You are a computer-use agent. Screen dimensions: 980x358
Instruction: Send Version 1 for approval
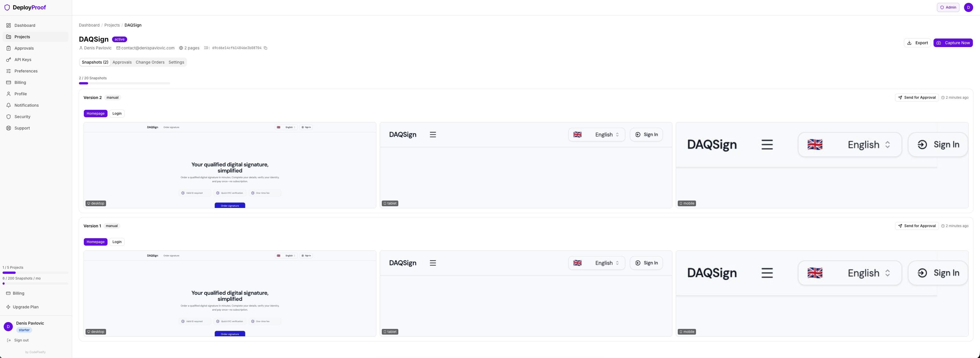[x=917, y=226]
